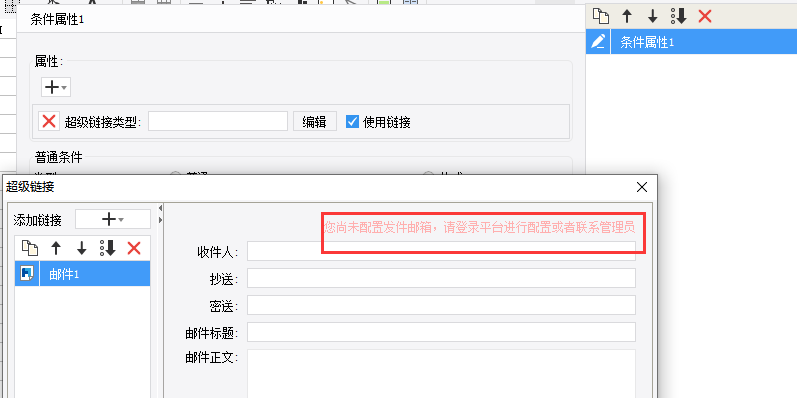Copy condition attribute in right panel toolbar
Image resolution: width=797 pixels, height=398 pixels.
coord(601,16)
